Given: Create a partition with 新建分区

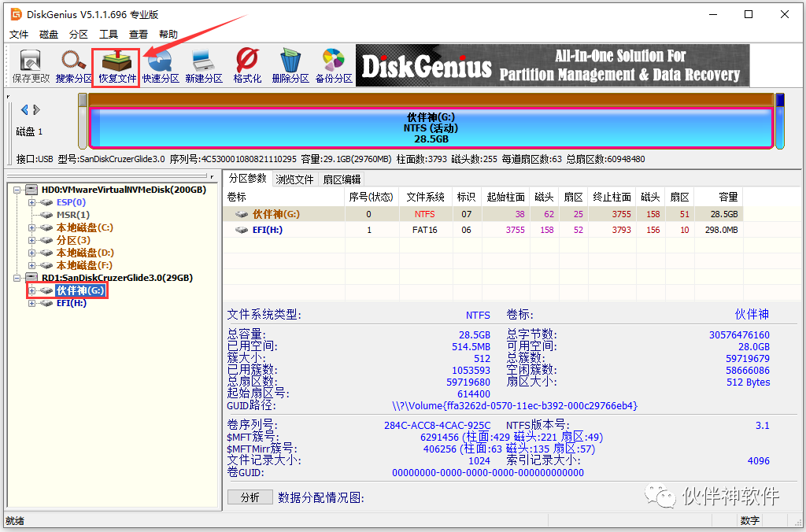Looking at the screenshot, I should click(204, 66).
